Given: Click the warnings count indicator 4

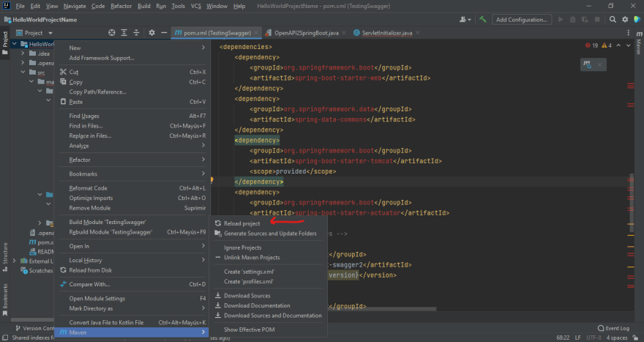Looking at the screenshot, I should pos(607,45).
